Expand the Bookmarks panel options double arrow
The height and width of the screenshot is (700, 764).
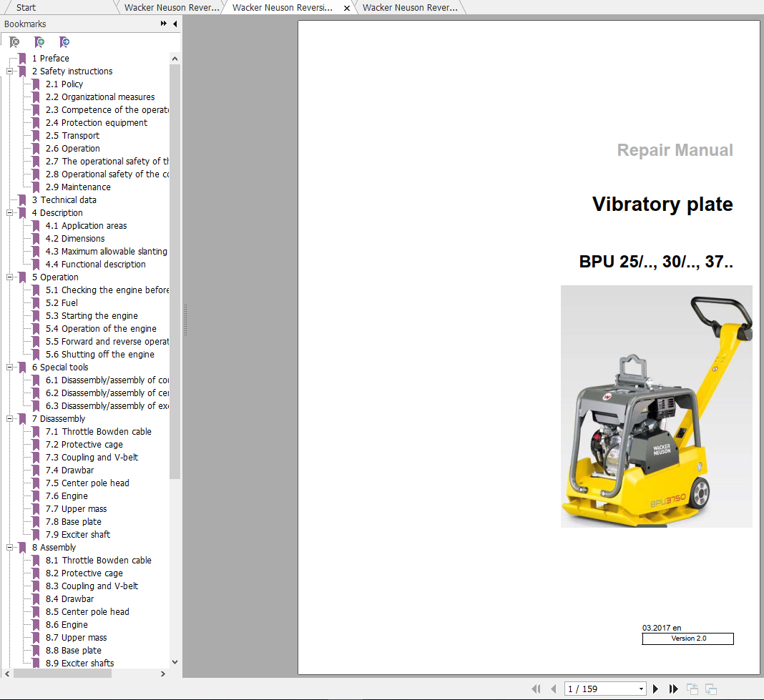pos(164,24)
